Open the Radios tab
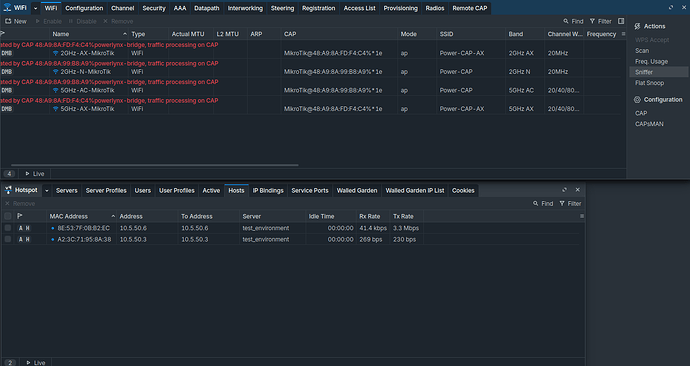The width and height of the screenshot is (690, 366). pos(435,8)
